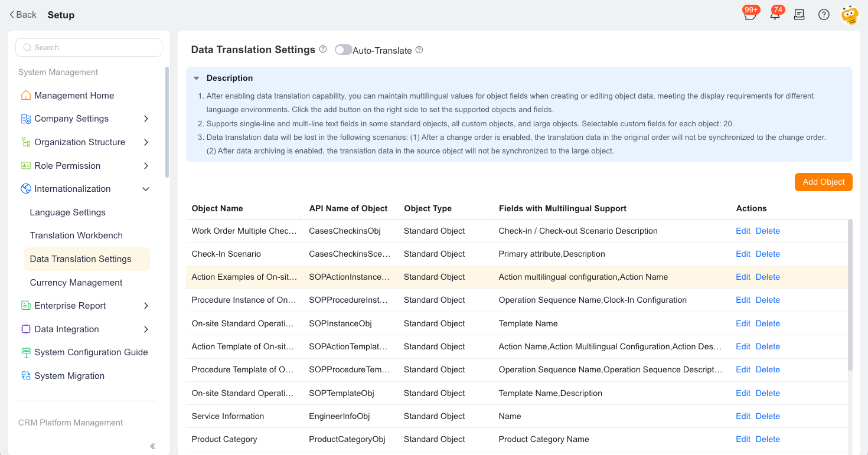Image resolution: width=868 pixels, height=455 pixels.
Task: Click the Role Permission icon
Action: pos(26,166)
